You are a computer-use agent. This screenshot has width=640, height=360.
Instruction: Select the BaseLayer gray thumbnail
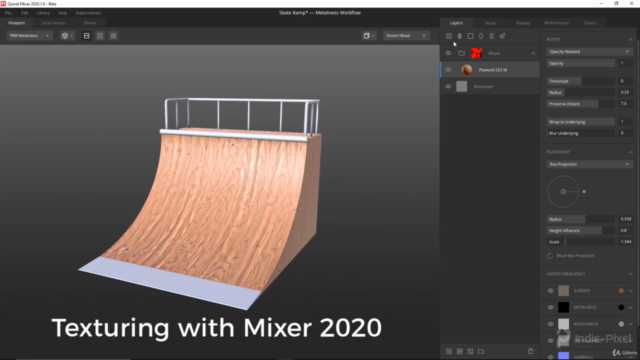(x=462, y=87)
